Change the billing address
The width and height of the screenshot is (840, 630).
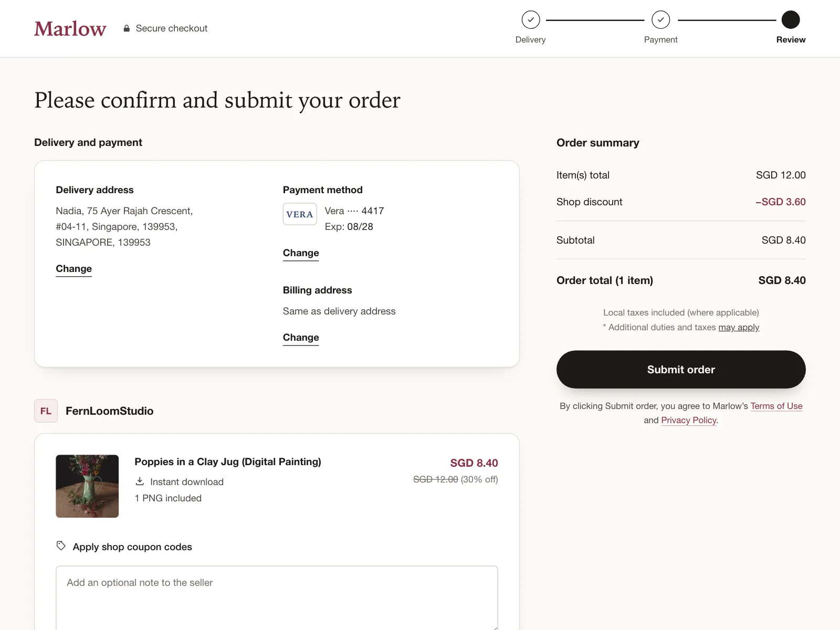301,338
